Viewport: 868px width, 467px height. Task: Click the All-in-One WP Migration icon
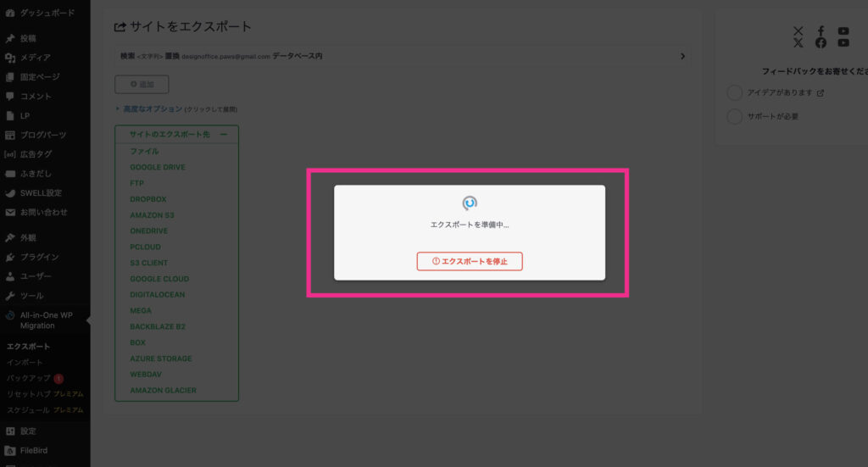coord(10,315)
